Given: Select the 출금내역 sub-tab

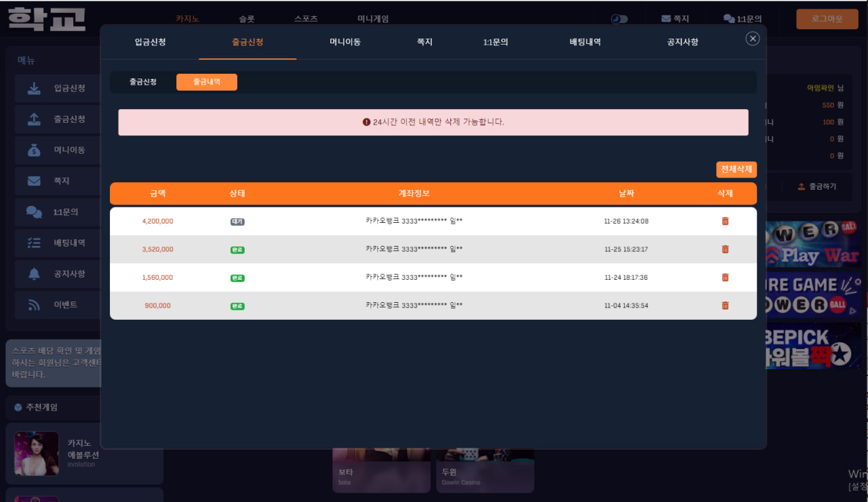Looking at the screenshot, I should click(x=206, y=82).
